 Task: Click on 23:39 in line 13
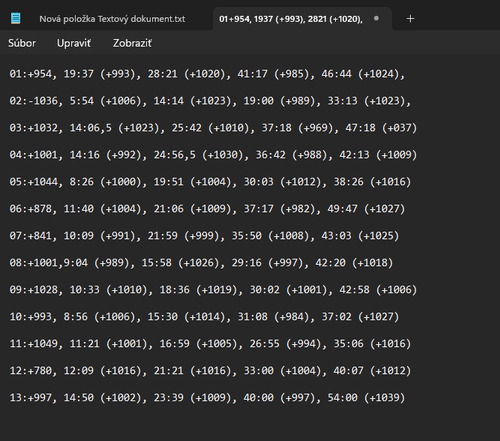(x=168, y=398)
